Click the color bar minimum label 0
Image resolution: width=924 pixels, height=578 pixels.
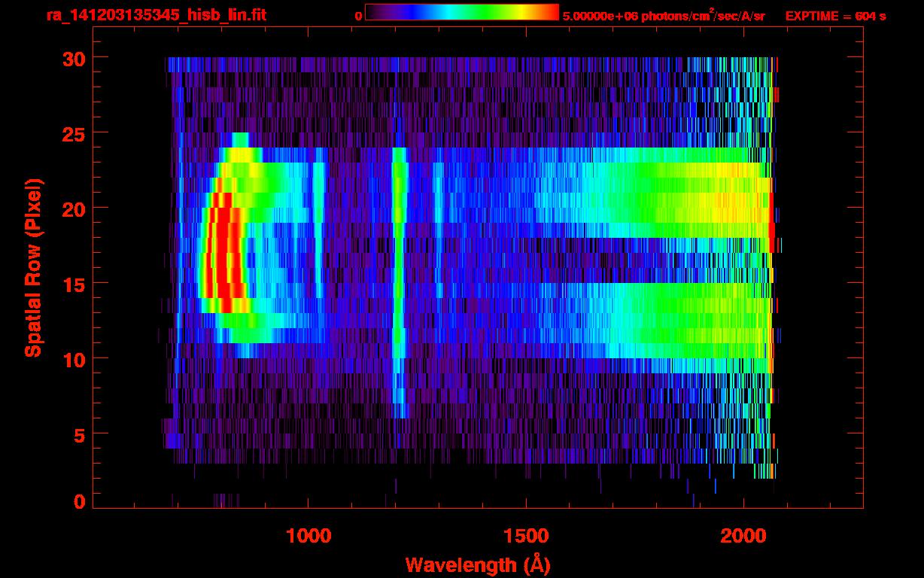tap(359, 16)
